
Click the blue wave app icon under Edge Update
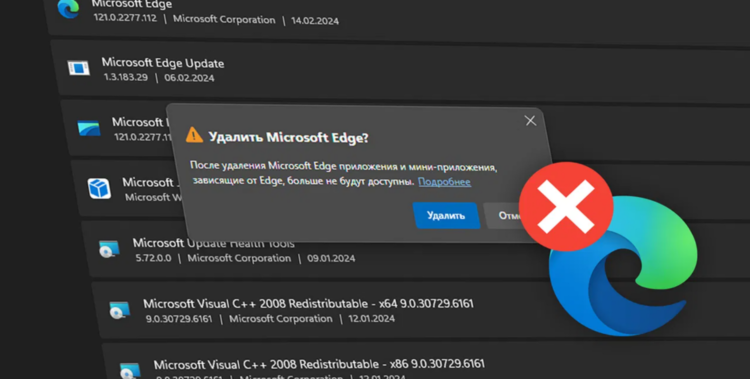(89, 128)
